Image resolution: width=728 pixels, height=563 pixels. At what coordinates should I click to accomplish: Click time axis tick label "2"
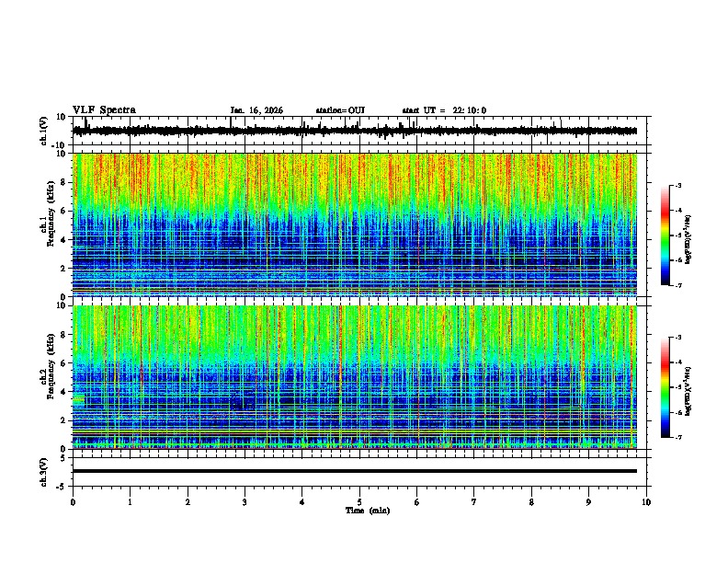[188, 502]
